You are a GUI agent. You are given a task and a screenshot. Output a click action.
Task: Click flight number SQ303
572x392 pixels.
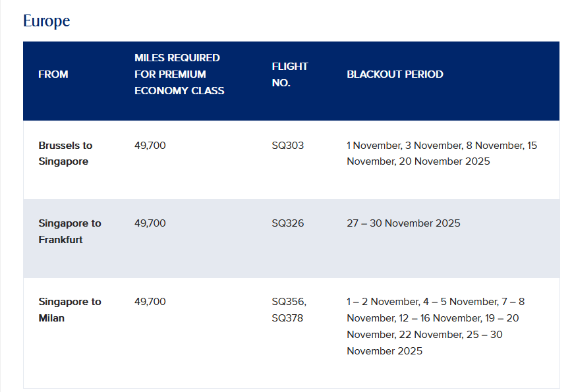pos(288,146)
